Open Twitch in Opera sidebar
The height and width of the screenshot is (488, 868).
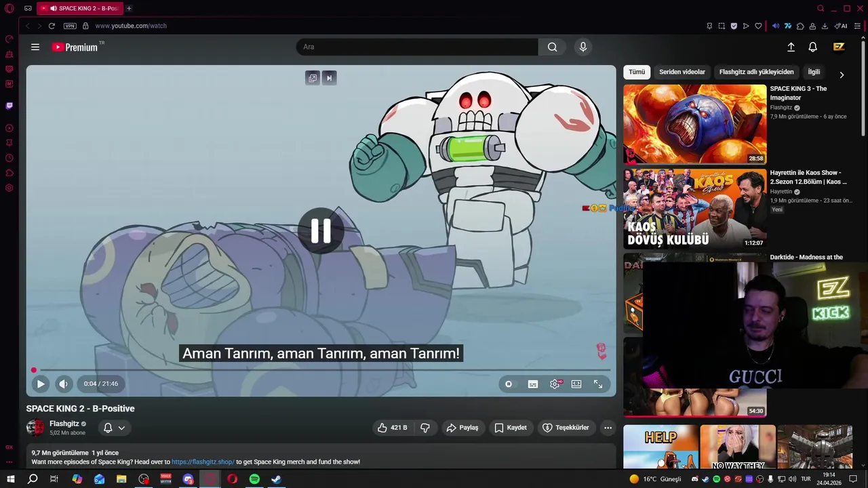pyautogui.click(x=9, y=106)
